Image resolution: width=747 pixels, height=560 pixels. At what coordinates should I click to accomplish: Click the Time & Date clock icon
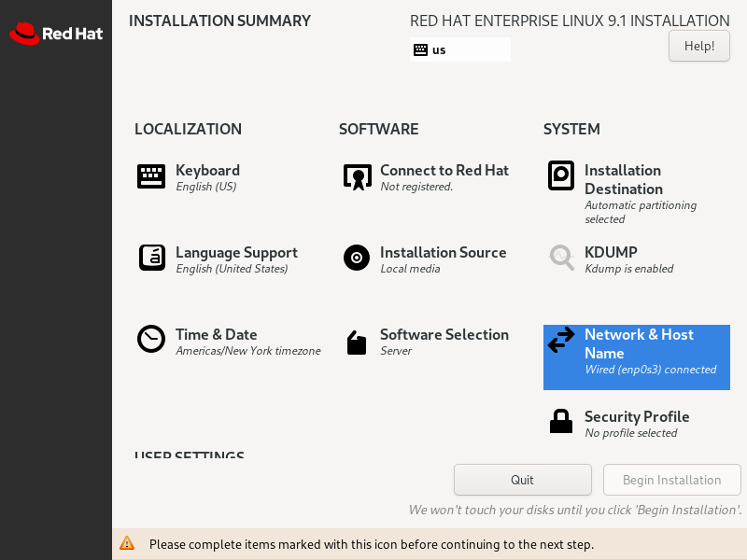coord(151,339)
